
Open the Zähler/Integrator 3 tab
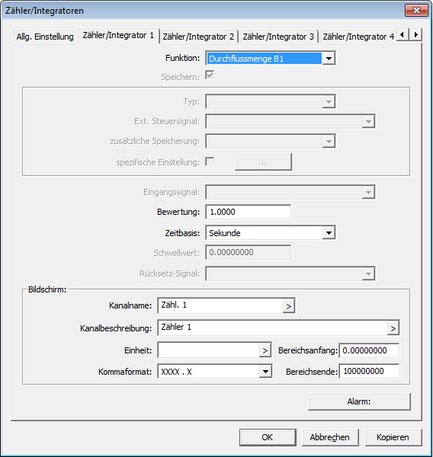tap(278, 37)
